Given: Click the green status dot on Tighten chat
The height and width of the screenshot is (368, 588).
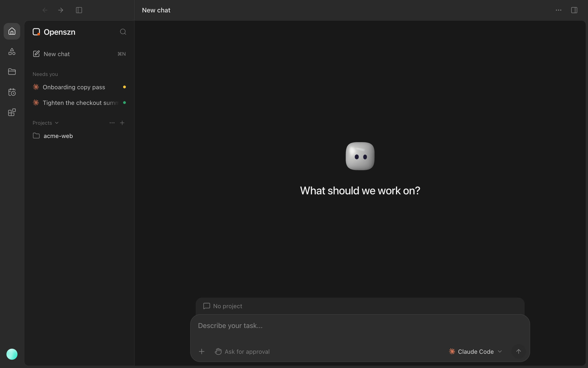Looking at the screenshot, I should (124, 103).
